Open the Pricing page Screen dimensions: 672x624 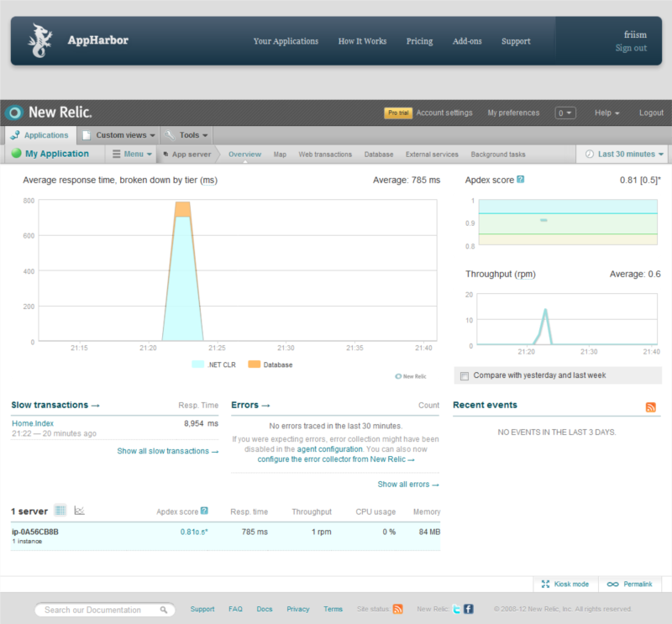tap(419, 41)
